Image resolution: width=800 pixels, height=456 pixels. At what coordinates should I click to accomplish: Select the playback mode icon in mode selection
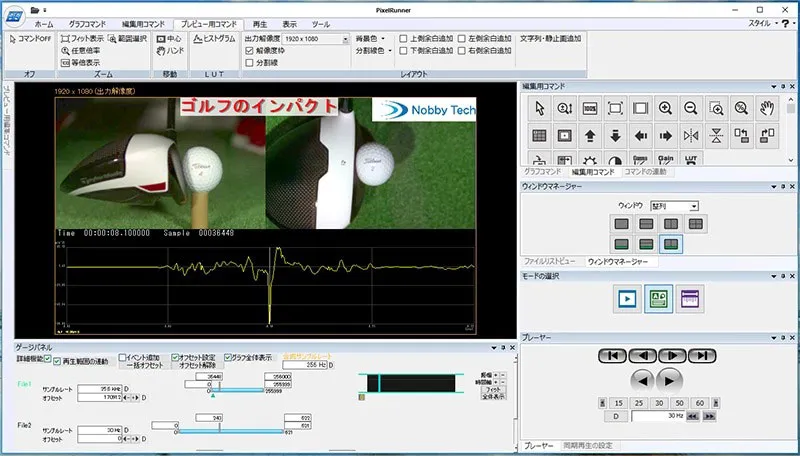[628, 297]
